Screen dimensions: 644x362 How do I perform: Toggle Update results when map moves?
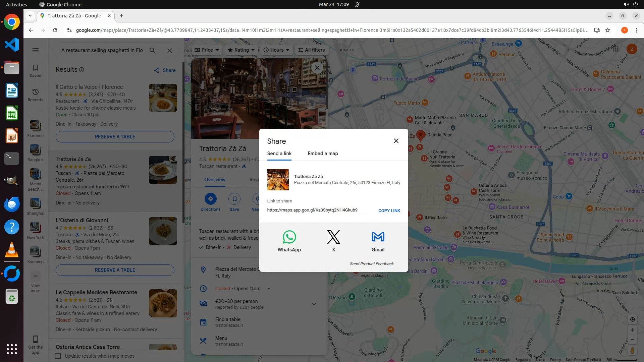point(58,356)
